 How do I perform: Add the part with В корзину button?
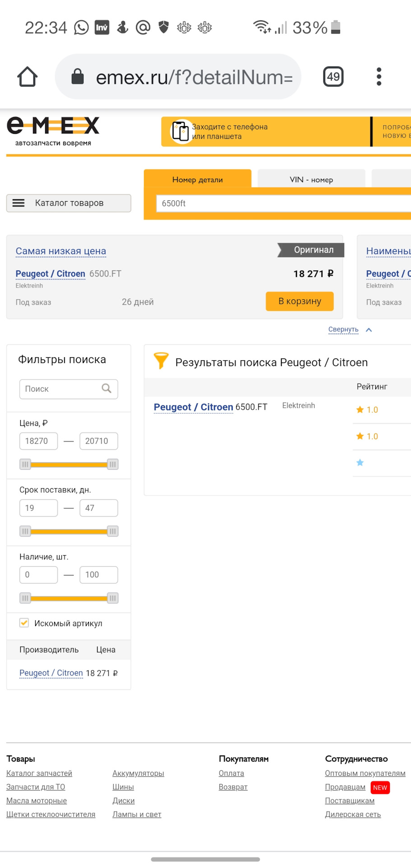coord(299,301)
